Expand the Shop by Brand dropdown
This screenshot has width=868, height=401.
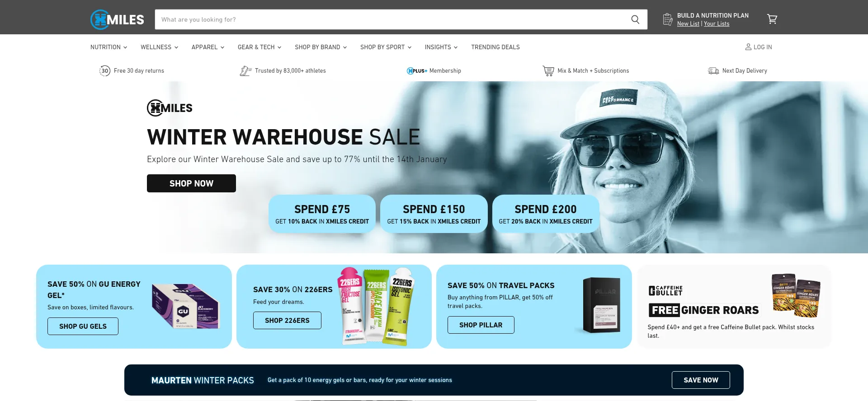[x=321, y=47]
